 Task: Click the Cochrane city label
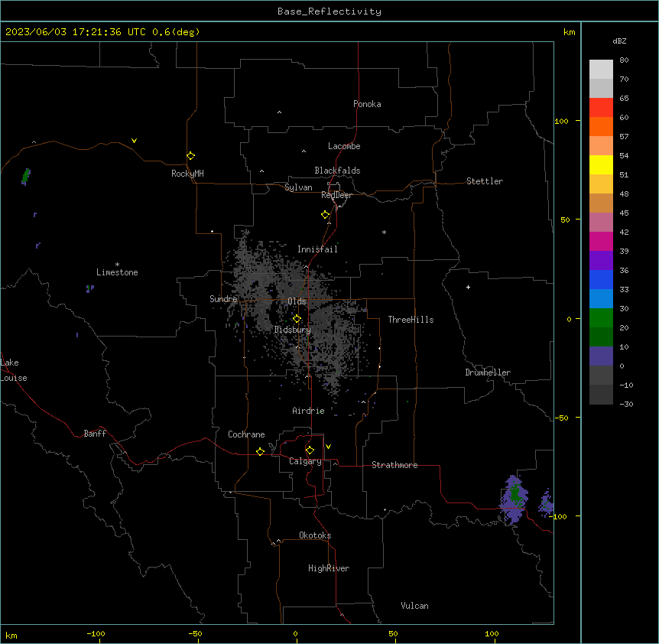click(246, 434)
